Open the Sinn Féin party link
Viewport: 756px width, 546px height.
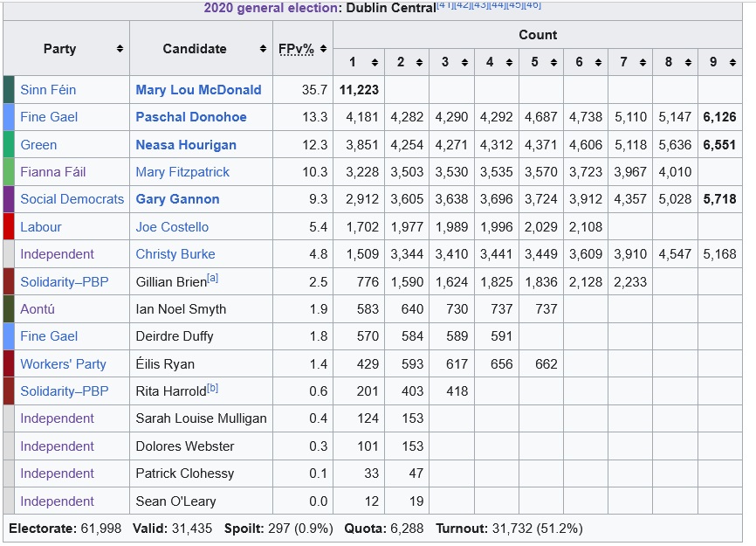click(x=48, y=90)
